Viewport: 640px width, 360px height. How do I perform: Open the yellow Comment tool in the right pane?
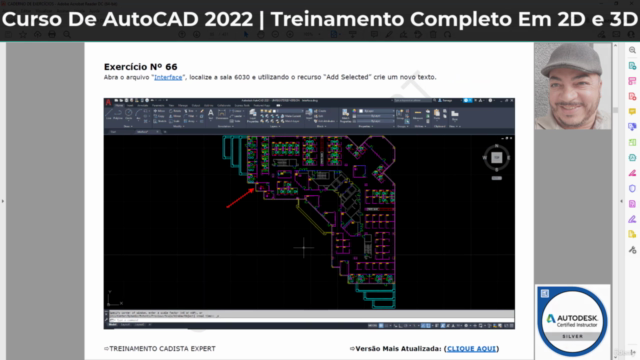point(632,111)
